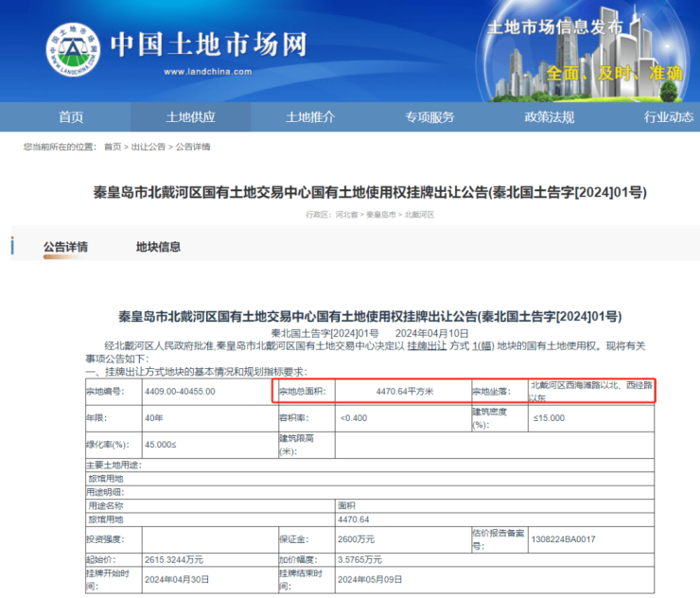Image resolution: width=700 pixels, height=598 pixels.
Task: Click the 宗地总面积 value 4470.64平方米 cell
Action: [404, 391]
